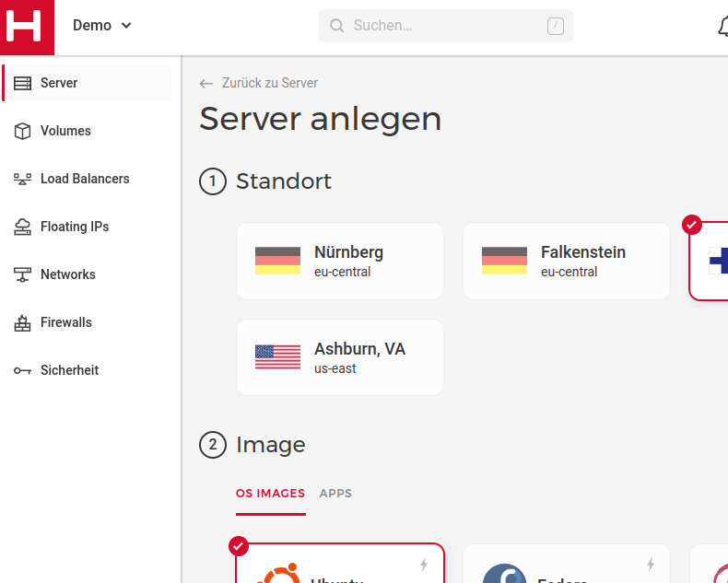Click the Sicherheit key icon
The height and width of the screenshot is (583, 728).
pyautogui.click(x=22, y=370)
